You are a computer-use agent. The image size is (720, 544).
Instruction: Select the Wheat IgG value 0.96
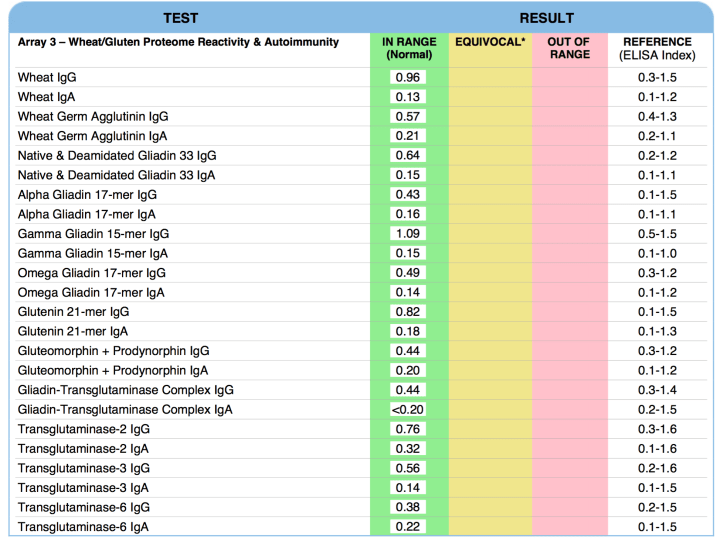[408, 77]
